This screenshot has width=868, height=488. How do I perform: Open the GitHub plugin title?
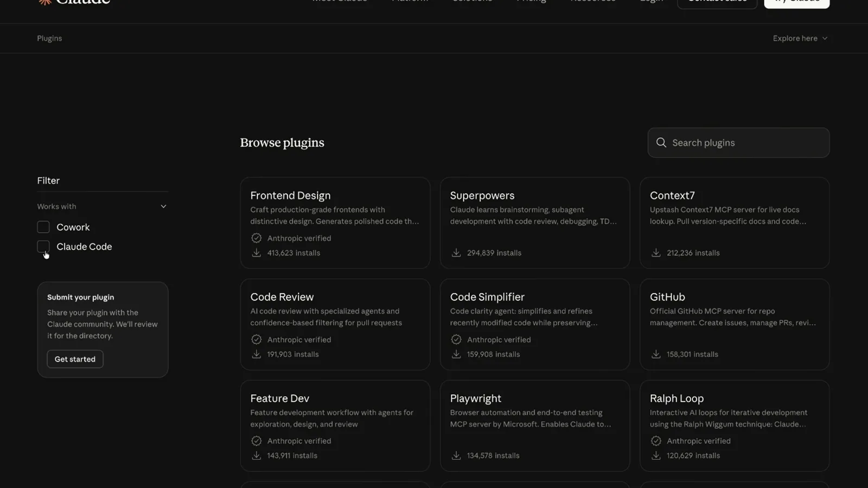click(667, 297)
